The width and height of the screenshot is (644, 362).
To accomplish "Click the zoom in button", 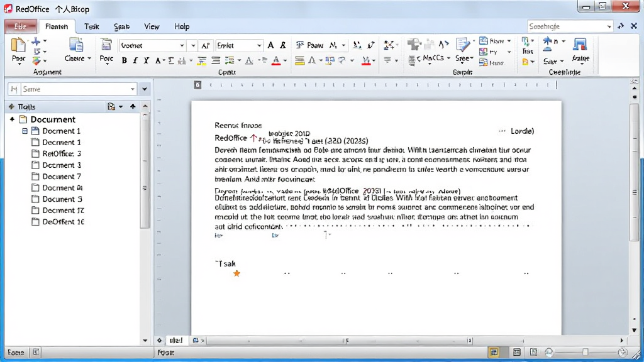I will tap(622, 352).
